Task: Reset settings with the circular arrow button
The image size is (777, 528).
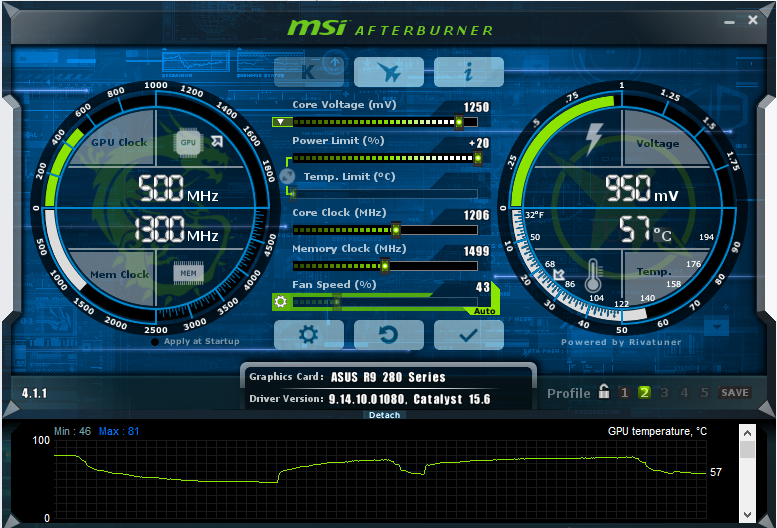Action: [389, 335]
